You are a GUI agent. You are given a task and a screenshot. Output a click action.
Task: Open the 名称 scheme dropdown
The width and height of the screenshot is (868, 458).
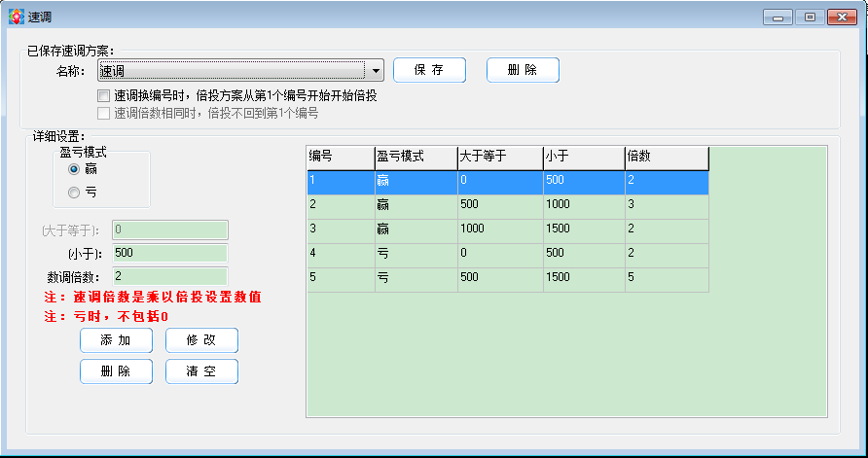[x=376, y=70]
